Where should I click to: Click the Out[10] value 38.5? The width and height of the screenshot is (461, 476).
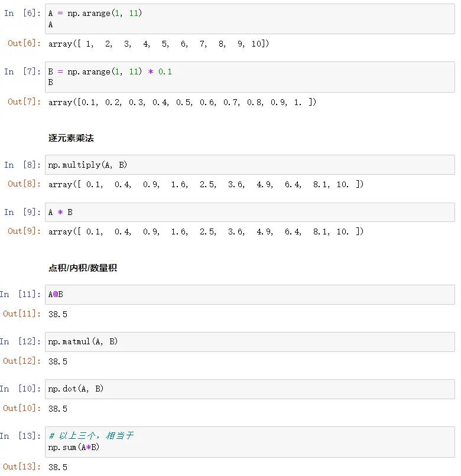tap(58, 409)
